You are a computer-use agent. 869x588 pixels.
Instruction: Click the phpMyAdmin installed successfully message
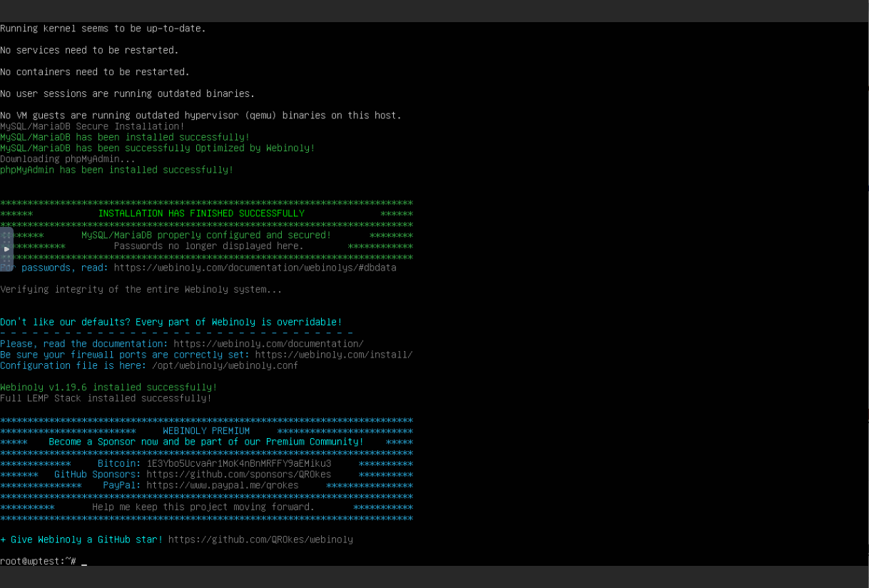(x=116, y=170)
